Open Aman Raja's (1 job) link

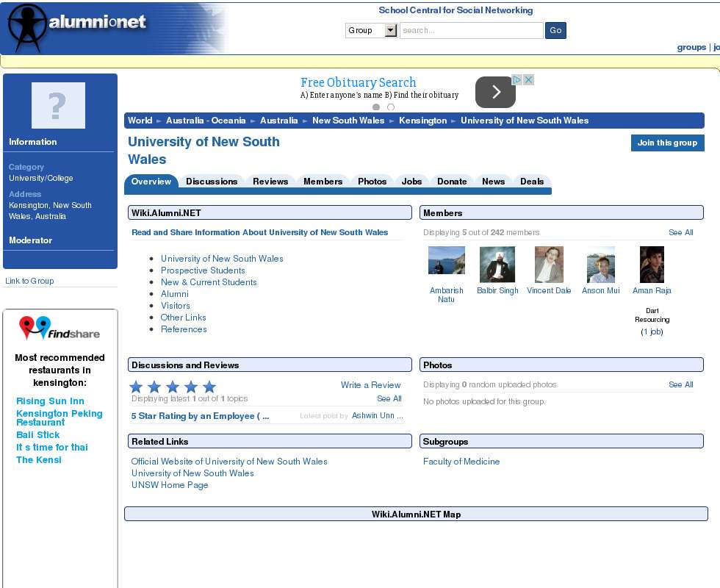pos(652,331)
